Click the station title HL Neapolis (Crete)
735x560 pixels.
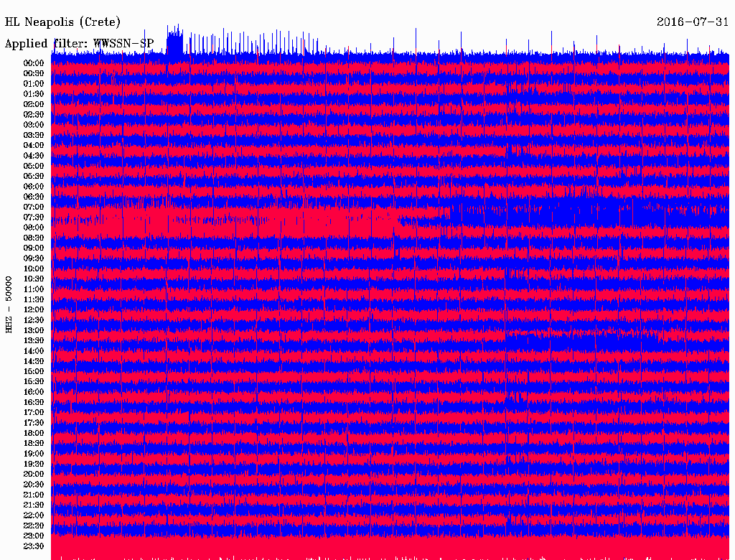click(x=62, y=22)
